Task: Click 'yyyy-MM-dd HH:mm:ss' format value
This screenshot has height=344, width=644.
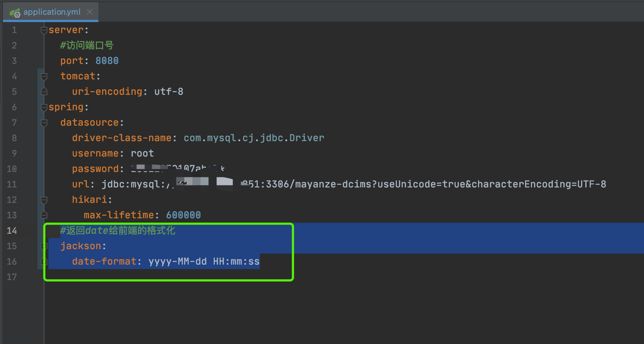Action: (x=204, y=261)
